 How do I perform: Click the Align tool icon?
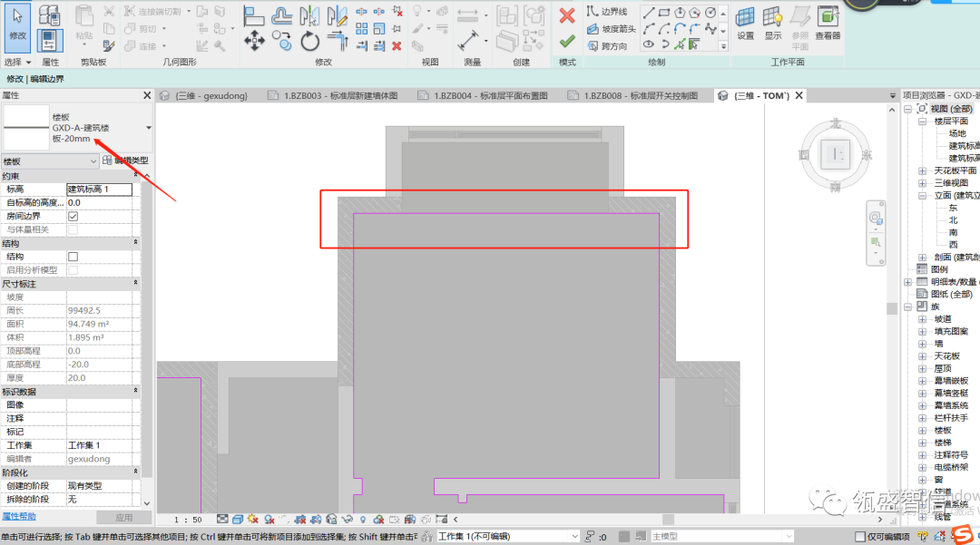pyautogui.click(x=253, y=16)
